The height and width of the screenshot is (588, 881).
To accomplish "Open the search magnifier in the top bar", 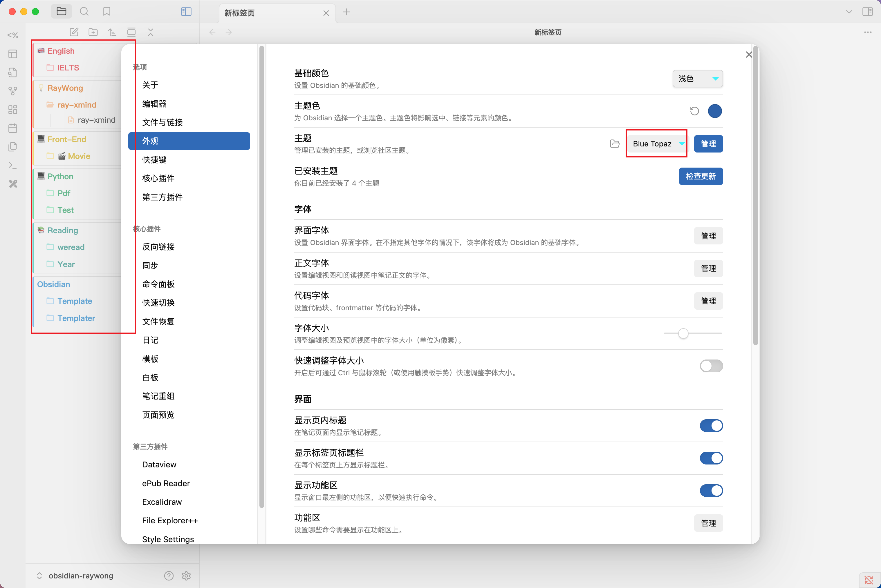I will 84,12.
